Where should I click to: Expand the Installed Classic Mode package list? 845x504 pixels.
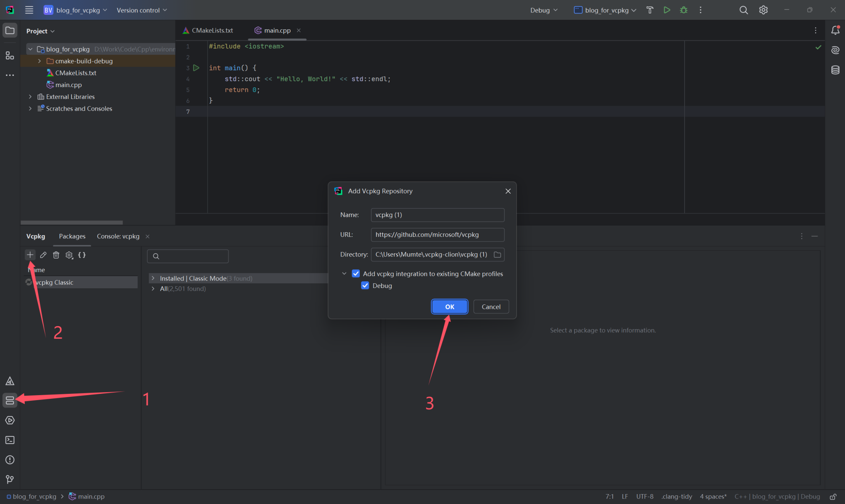point(153,278)
